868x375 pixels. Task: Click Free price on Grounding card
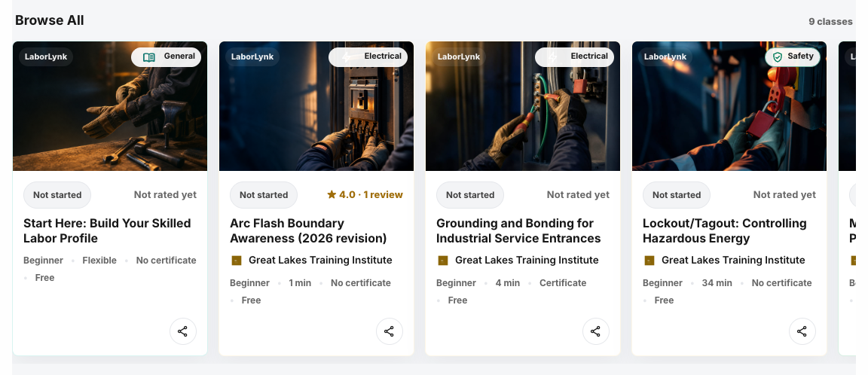458,300
